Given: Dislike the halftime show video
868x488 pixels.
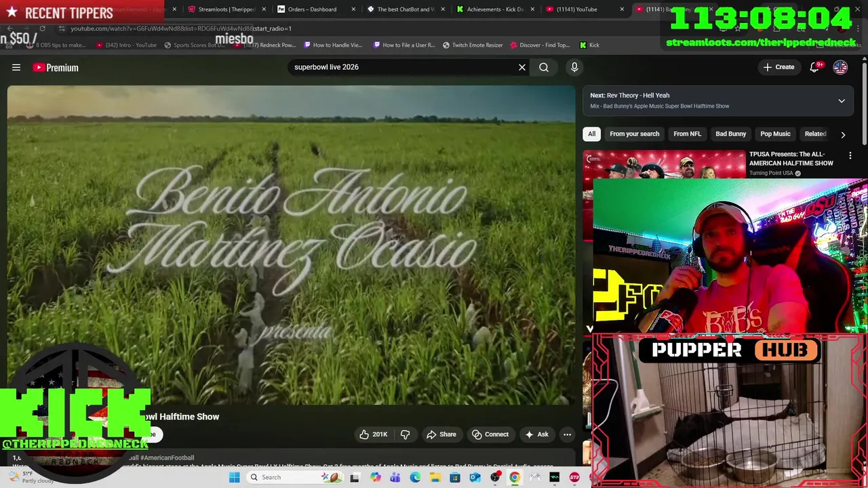Looking at the screenshot, I should (x=405, y=434).
